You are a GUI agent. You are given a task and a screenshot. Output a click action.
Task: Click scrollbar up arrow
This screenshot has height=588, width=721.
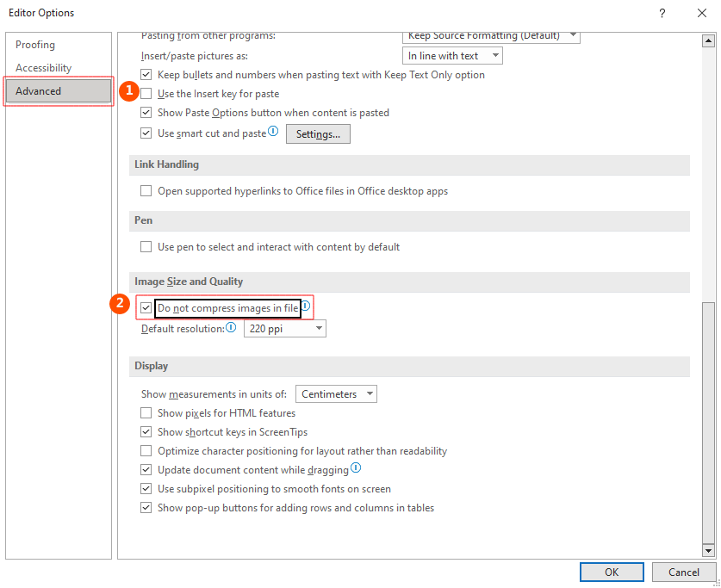pos(708,40)
